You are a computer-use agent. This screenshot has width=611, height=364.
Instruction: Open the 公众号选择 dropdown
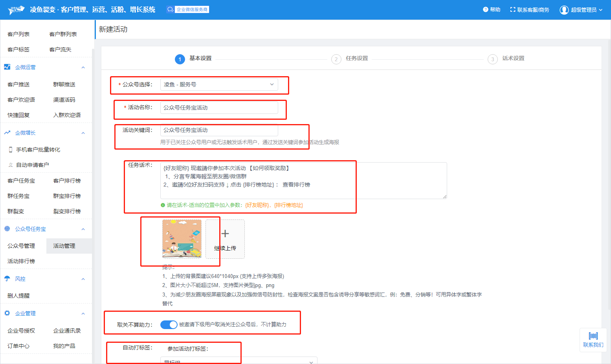[x=219, y=84]
